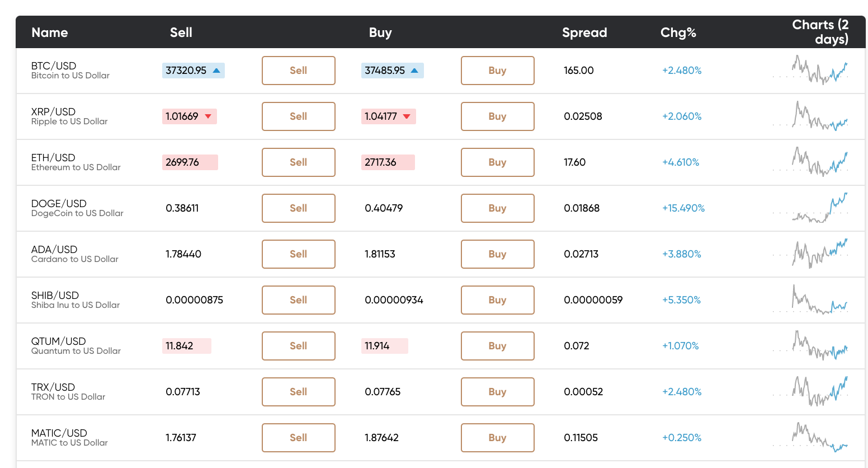Click the Sell button for BTC/USD

[299, 71]
